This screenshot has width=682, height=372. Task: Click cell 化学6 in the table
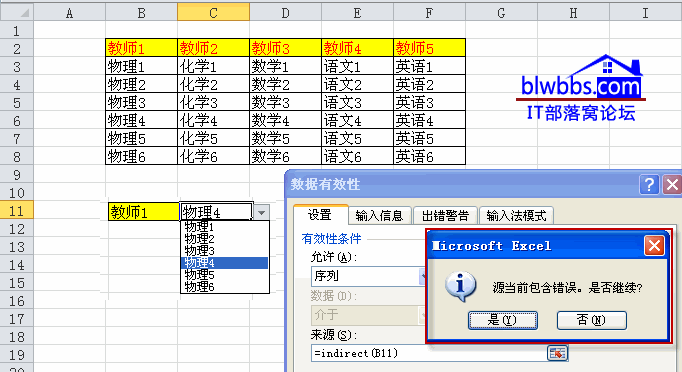pyautogui.click(x=214, y=156)
